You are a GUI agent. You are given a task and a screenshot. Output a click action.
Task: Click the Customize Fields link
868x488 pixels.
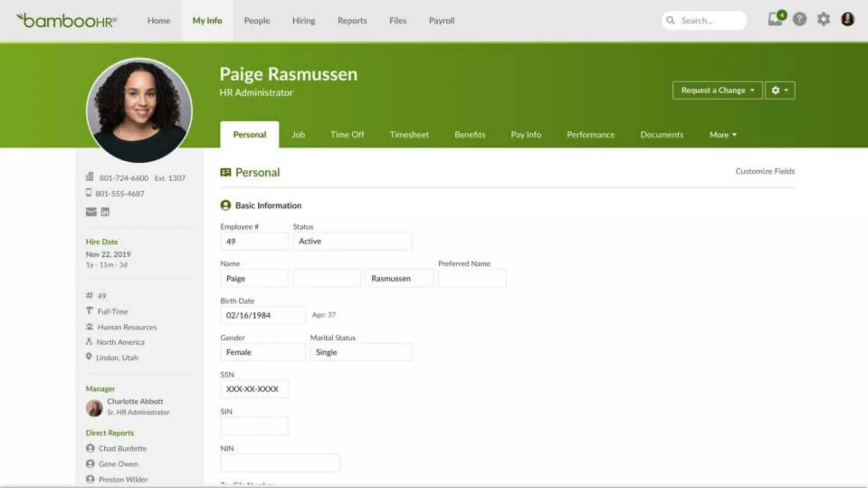click(x=765, y=171)
